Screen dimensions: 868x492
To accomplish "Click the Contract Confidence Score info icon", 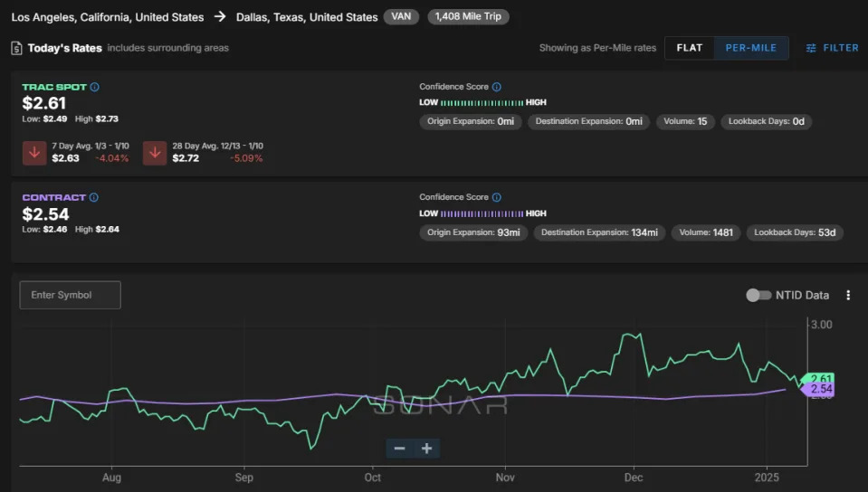I will click(x=497, y=197).
